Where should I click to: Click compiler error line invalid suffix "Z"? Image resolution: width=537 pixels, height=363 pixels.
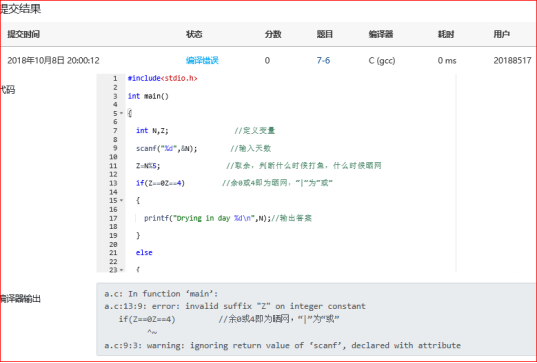pyautogui.click(x=235, y=306)
